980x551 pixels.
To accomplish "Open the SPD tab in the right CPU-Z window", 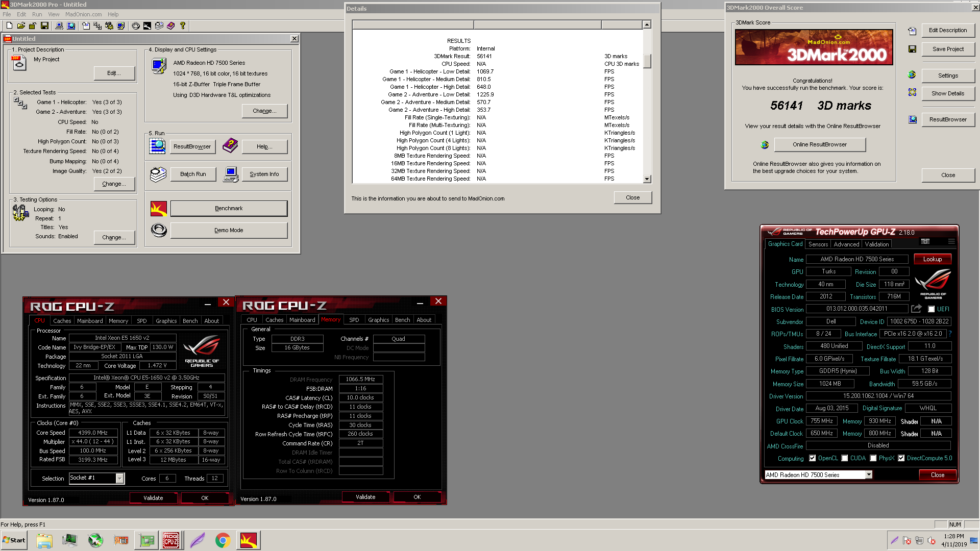I will (354, 320).
